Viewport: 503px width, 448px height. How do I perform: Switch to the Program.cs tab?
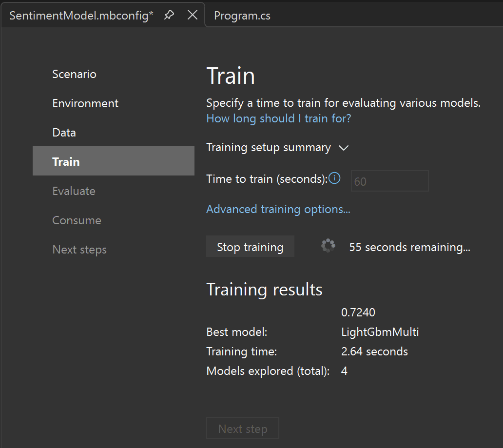pyautogui.click(x=242, y=16)
